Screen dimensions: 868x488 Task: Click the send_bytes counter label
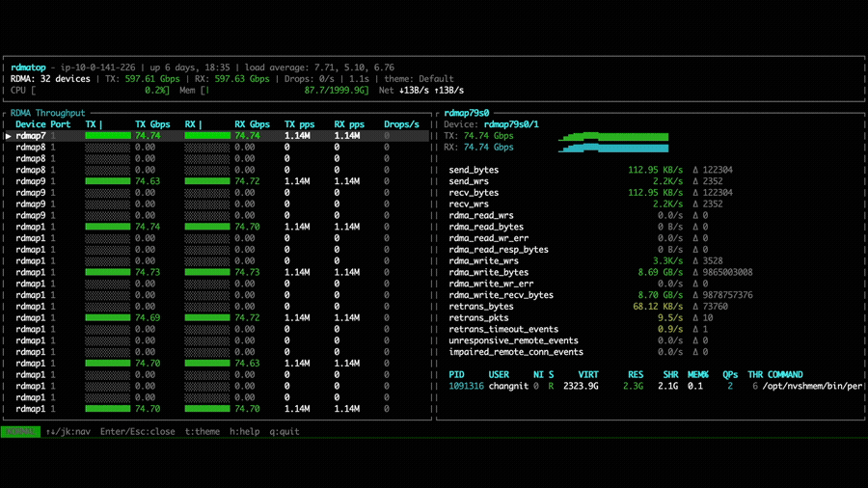pos(474,170)
